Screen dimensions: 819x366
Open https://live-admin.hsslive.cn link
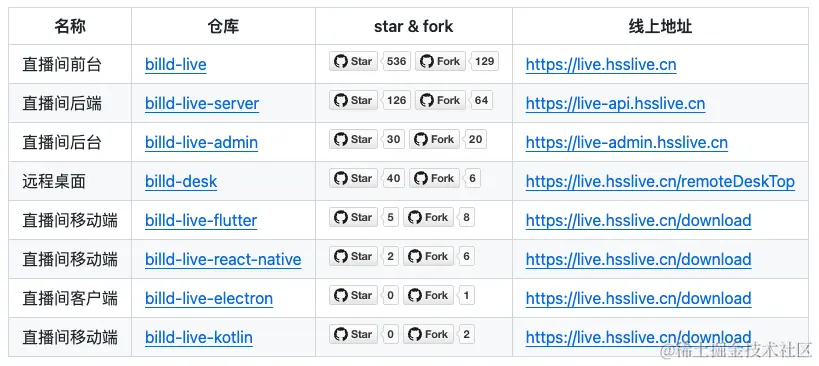point(627,143)
